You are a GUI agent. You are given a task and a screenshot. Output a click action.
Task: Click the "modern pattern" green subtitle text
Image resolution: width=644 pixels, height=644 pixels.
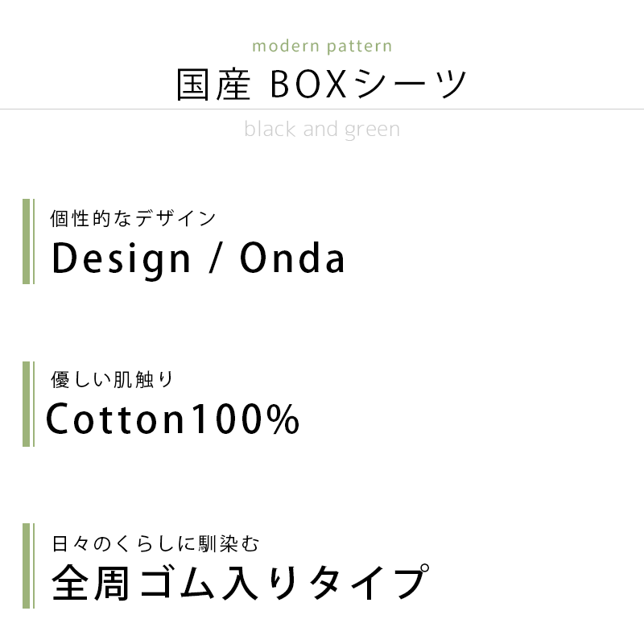(x=322, y=45)
